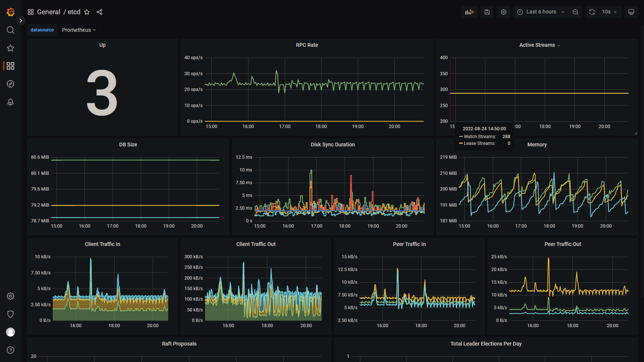Click the datasource variable label
This screenshot has height=362, width=644.
(x=42, y=30)
